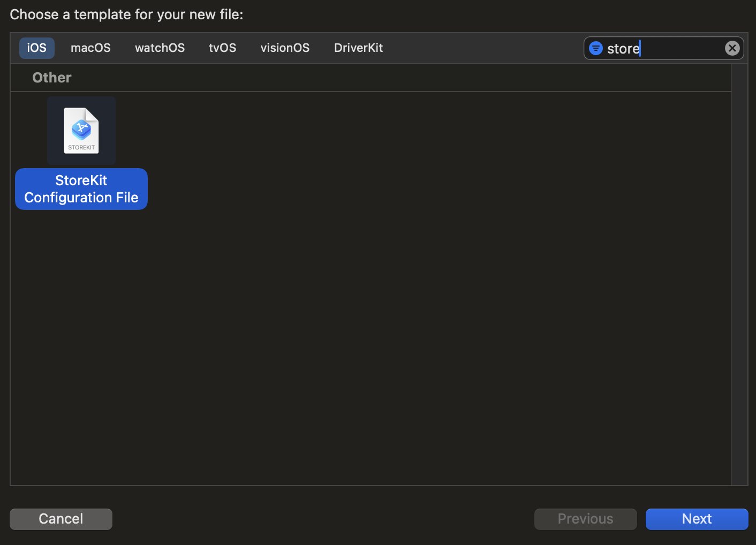Image resolution: width=756 pixels, height=545 pixels.
Task: Select the 'StoreKit Configuration File' label
Action: pyautogui.click(x=81, y=189)
